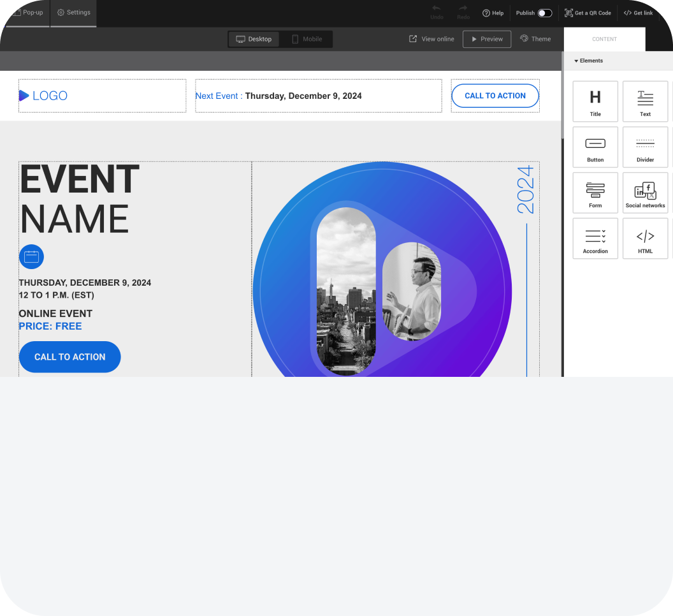
Task: Toggle the Publish switch
Action: tap(544, 13)
